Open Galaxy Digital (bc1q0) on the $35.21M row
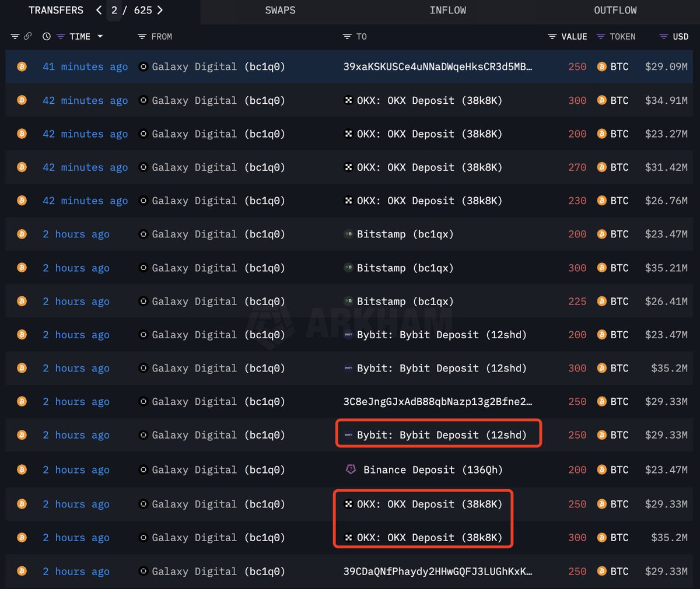This screenshot has height=589, width=700. (x=219, y=268)
